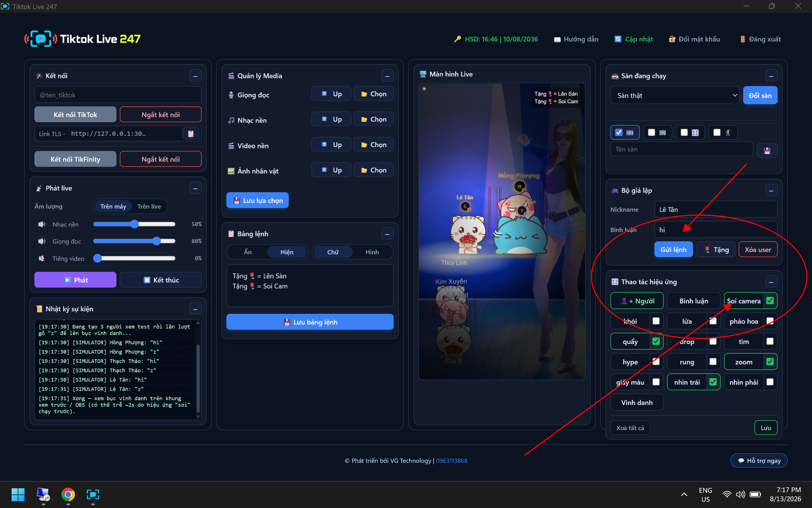812x508 pixels.
Task: Toggle the Soi camera effect checkbox
Action: click(x=770, y=301)
